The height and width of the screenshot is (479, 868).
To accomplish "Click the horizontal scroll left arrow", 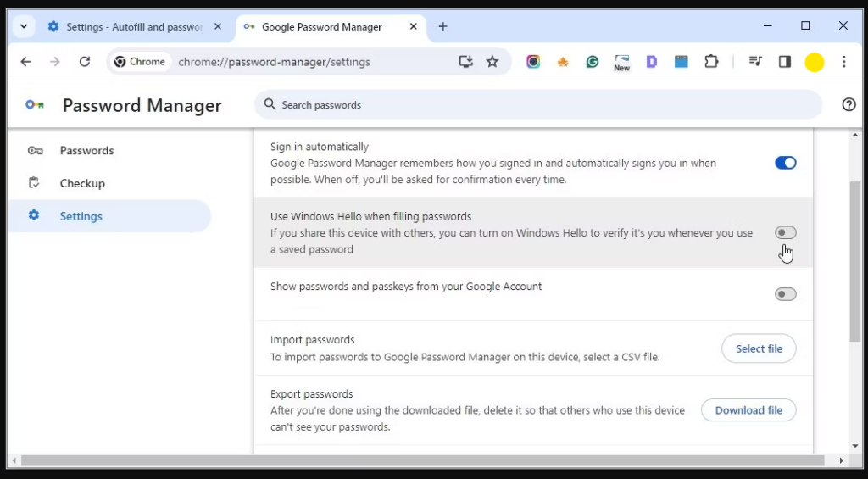I will pyautogui.click(x=14, y=460).
